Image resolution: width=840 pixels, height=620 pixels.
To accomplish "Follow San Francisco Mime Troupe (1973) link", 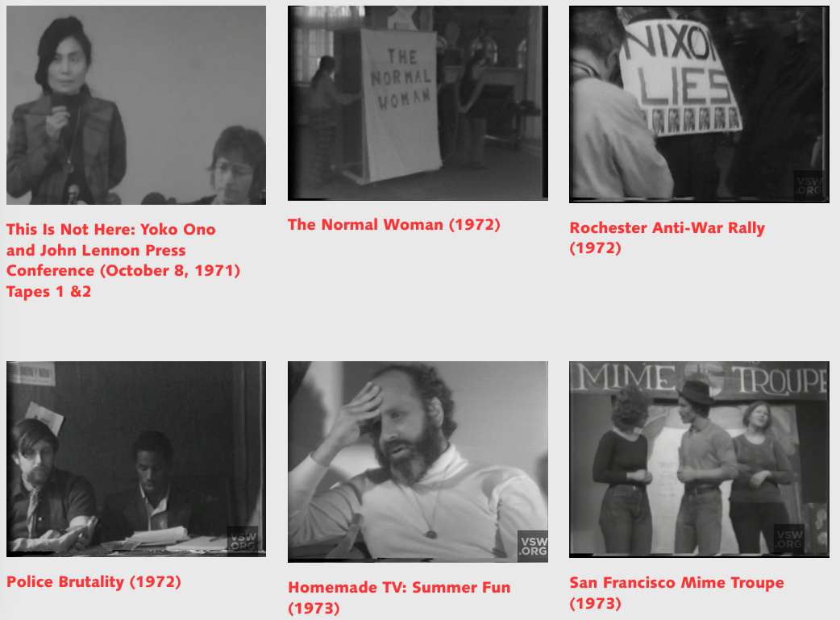I will [x=676, y=593].
